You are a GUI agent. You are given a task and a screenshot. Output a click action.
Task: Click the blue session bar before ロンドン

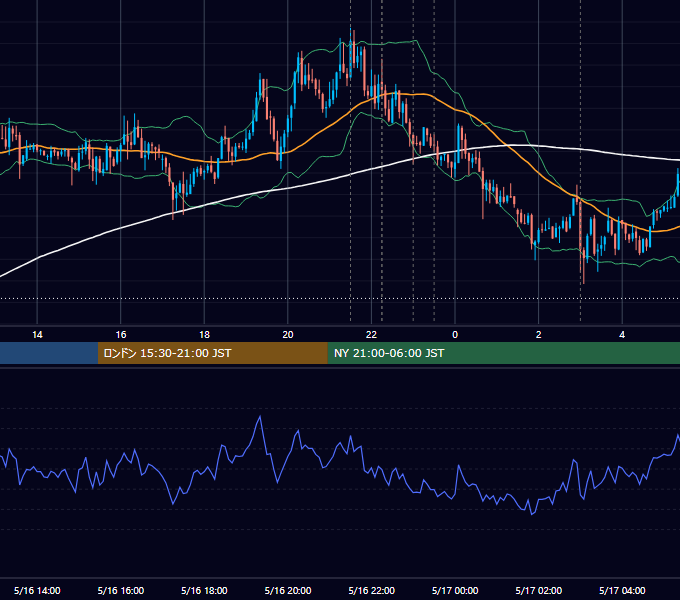(x=49, y=353)
